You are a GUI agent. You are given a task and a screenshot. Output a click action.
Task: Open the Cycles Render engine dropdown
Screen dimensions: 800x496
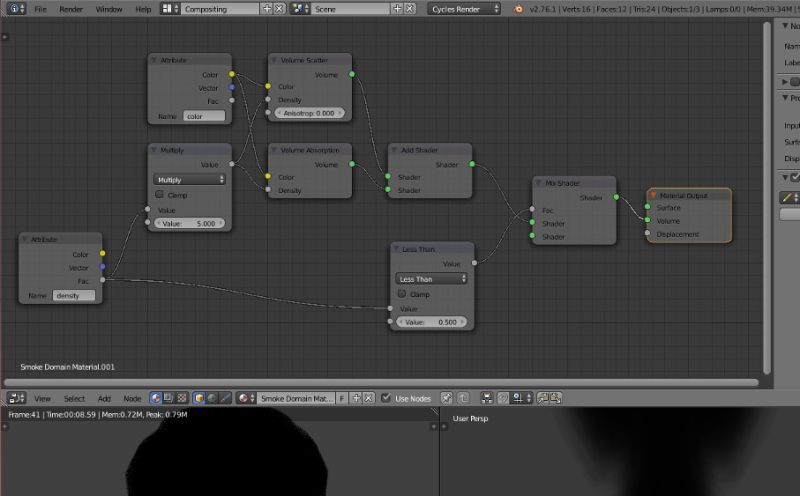[464, 9]
